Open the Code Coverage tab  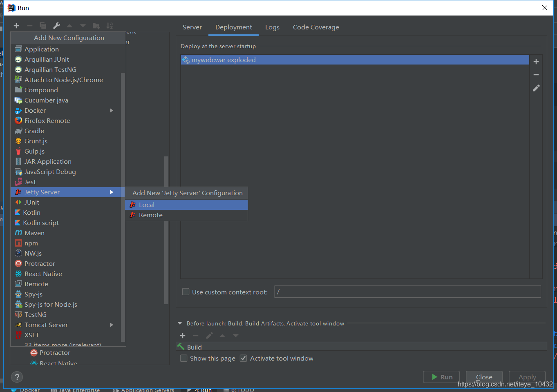click(316, 27)
